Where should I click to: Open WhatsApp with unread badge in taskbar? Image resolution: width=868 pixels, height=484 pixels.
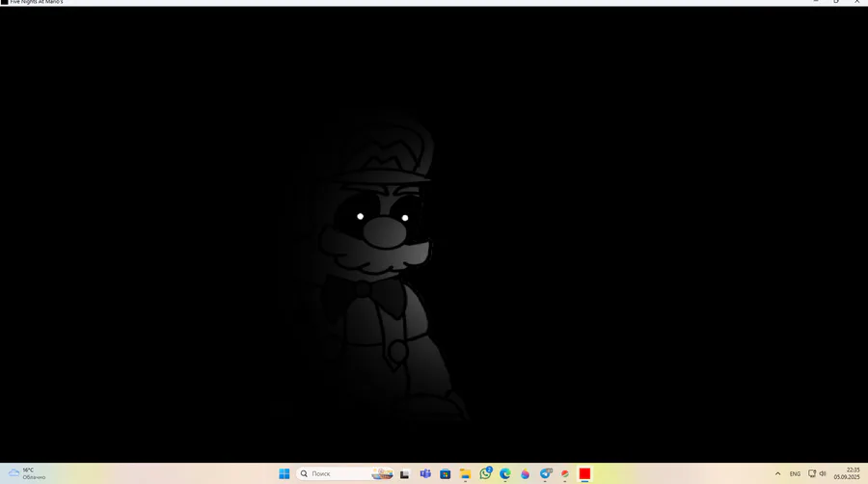pyautogui.click(x=485, y=473)
